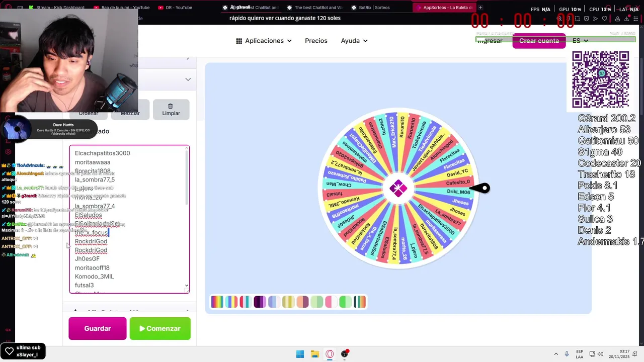Switch to AppSorteos La Ruleta tab

point(443,8)
